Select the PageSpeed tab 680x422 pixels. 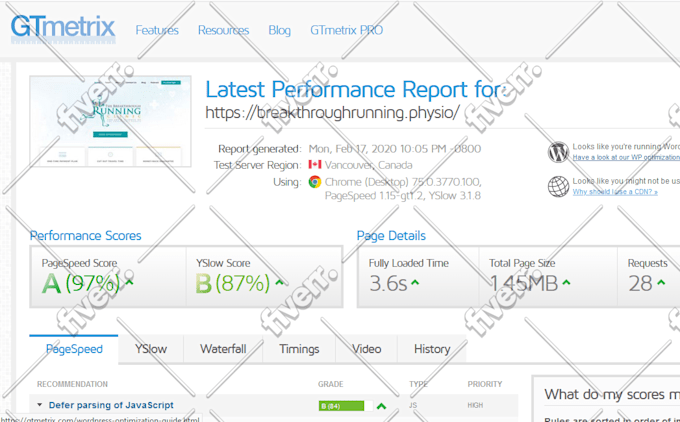point(74,349)
